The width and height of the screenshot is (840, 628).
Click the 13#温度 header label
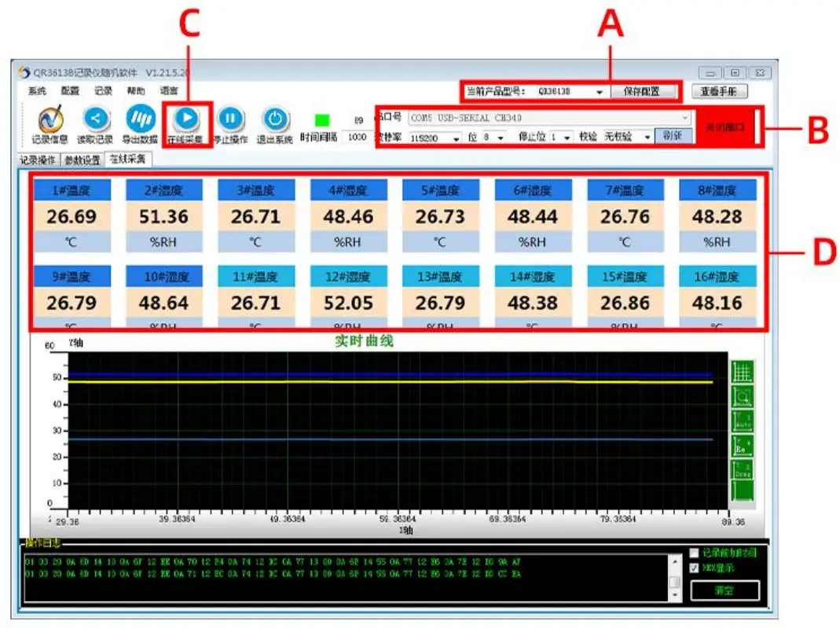pyautogui.click(x=440, y=277)
